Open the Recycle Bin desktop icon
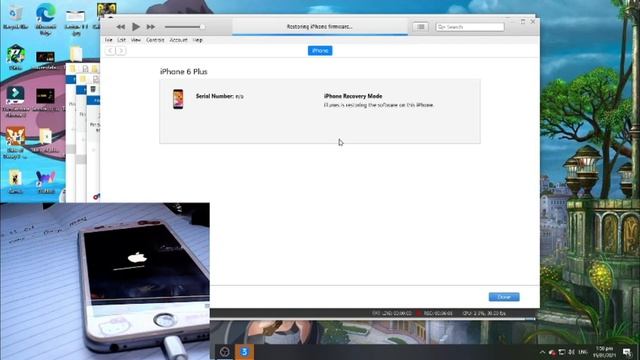640x360 pixels. pos(15,17)
